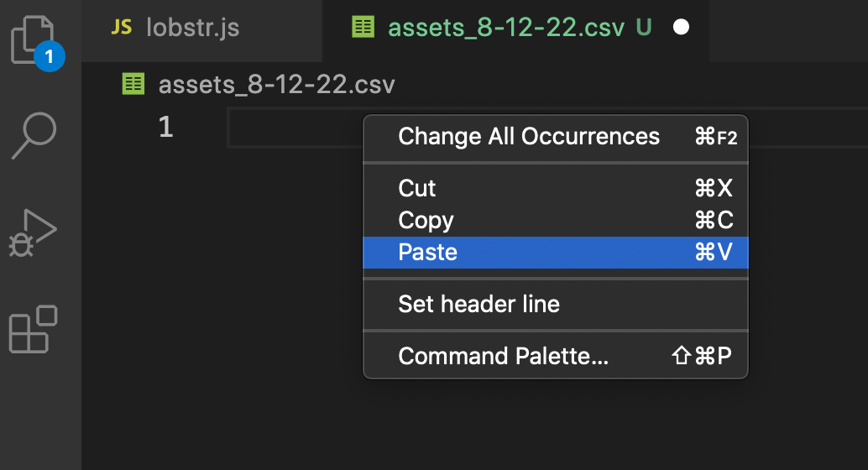Image resolution: width=868 pixels, height=470 pixels.
Task: Switch to the lobstr.js tab
Action: pos(192,27)
